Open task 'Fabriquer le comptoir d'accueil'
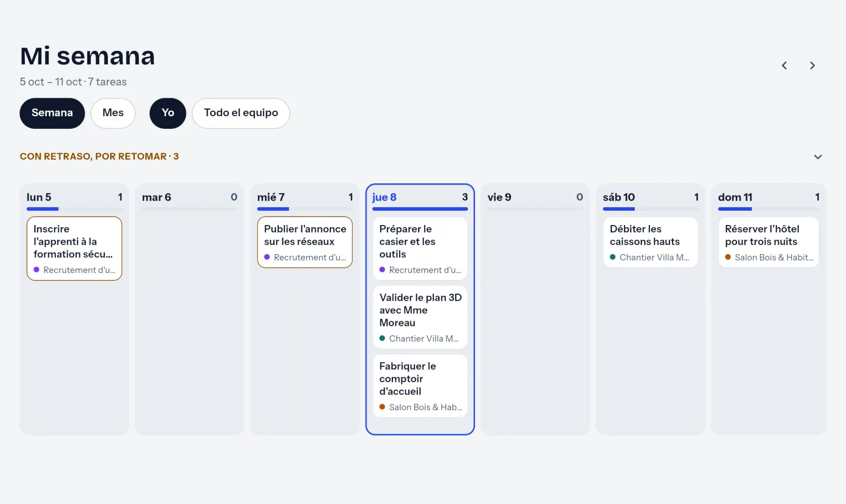Screen dimensions: 846x504 coord(420,386)
